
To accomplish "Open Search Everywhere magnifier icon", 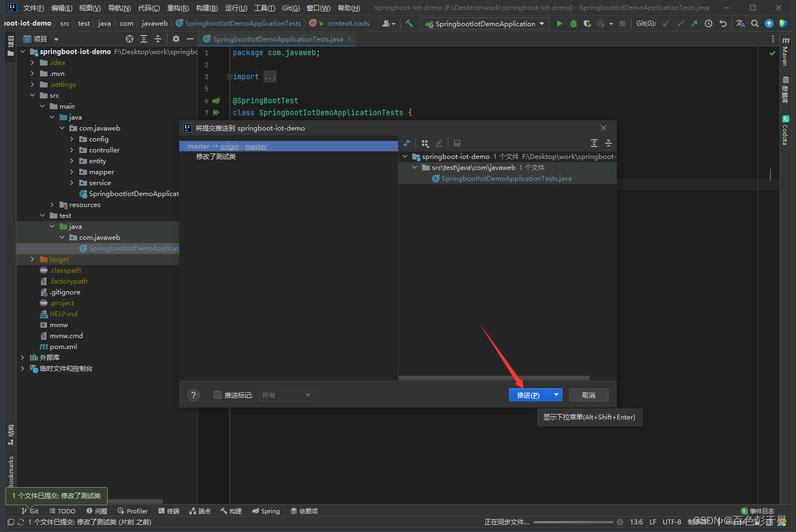I will pos(755,23).
